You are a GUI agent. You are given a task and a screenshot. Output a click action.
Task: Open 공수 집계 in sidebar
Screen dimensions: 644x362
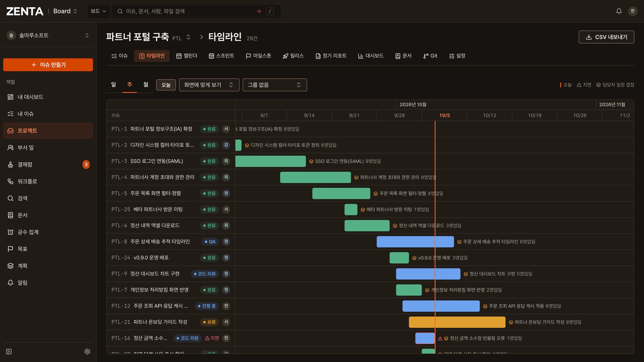click(x=48, y=232)
